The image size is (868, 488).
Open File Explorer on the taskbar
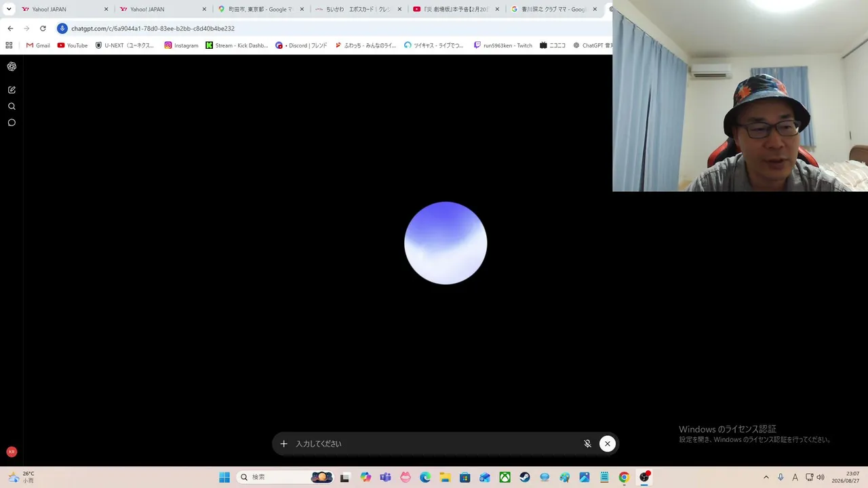tap(445, 477)
